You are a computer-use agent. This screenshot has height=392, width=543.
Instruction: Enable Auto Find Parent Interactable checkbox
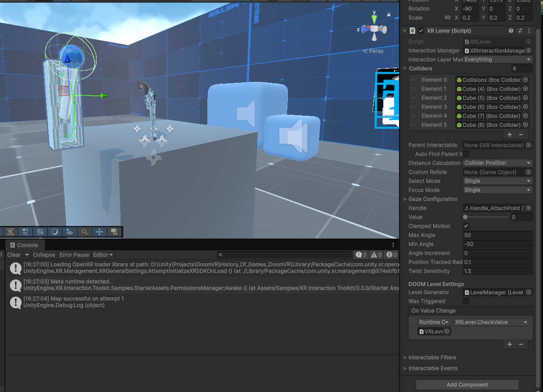coord(466,154)
